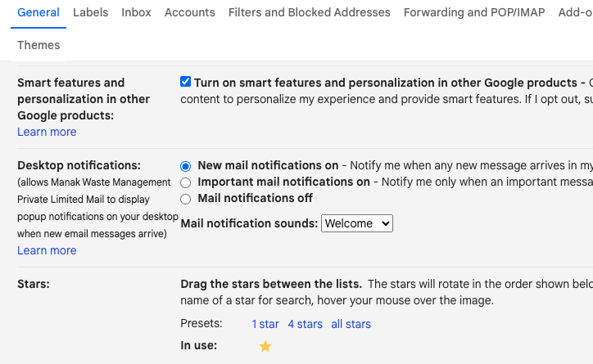Choose the all stars preset
Viewport: 593px width, 364px height.
coord(351,324)
